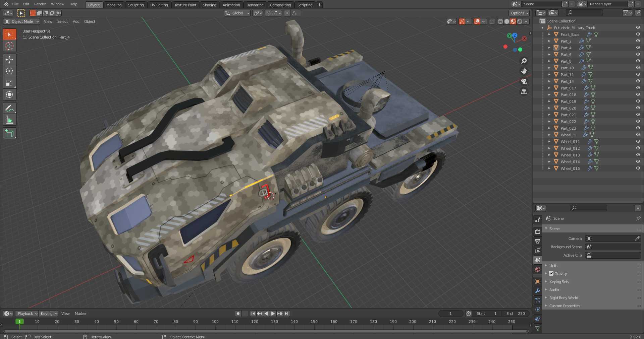Click the viewport pan hand icon
This screenshot has height=339, width=644.
pyautogui.click(x=524, y=71)
